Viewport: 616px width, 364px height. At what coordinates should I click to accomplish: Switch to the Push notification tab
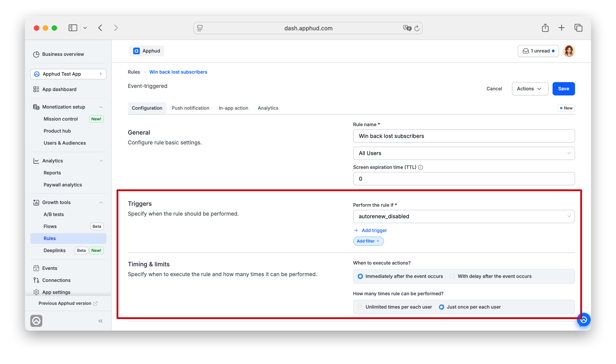point(190,108)
